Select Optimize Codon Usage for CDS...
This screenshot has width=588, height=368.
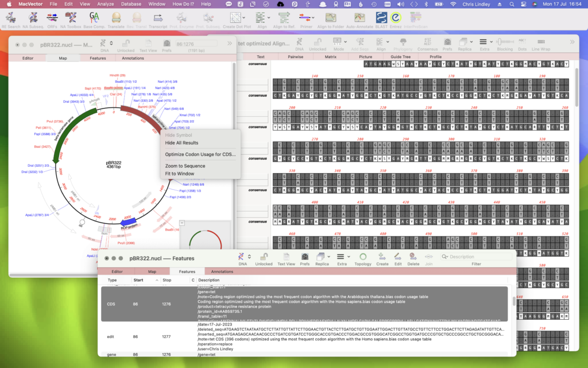click(200, 154)
